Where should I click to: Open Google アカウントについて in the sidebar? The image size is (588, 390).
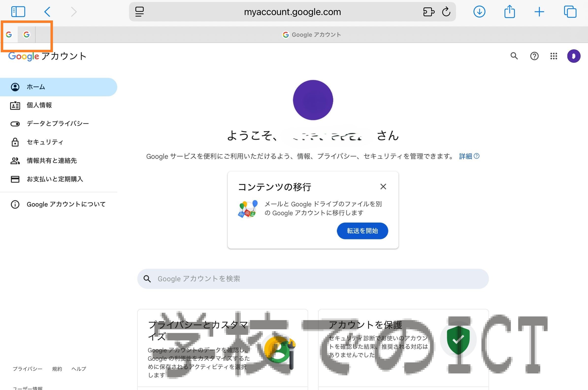click(58, 204)
